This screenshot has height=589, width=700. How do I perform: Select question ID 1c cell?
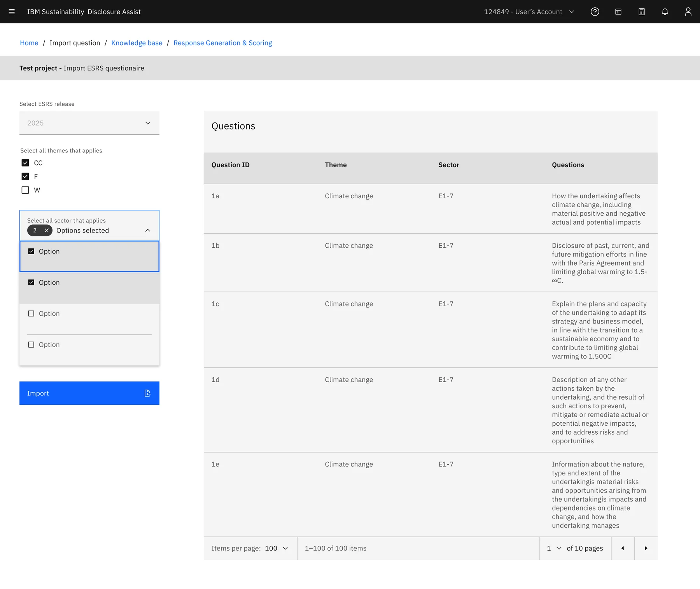point(215,304)
